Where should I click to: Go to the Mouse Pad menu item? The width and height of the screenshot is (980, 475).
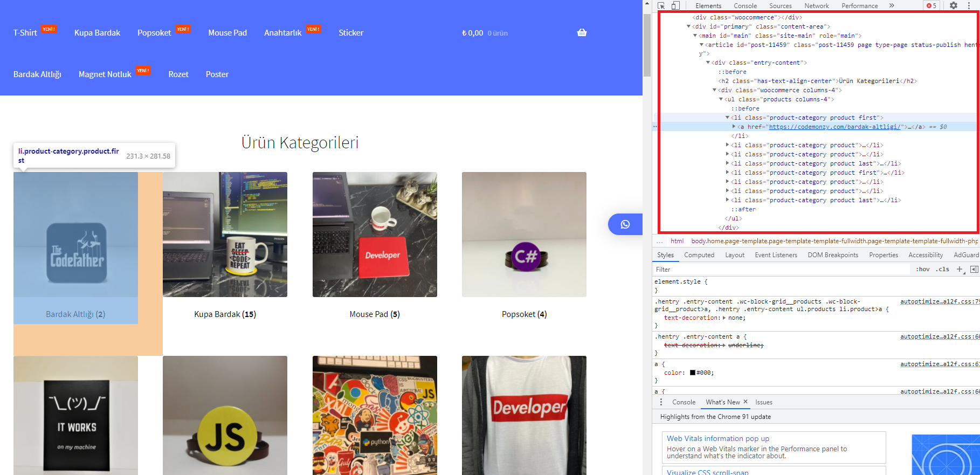[227, 33]
